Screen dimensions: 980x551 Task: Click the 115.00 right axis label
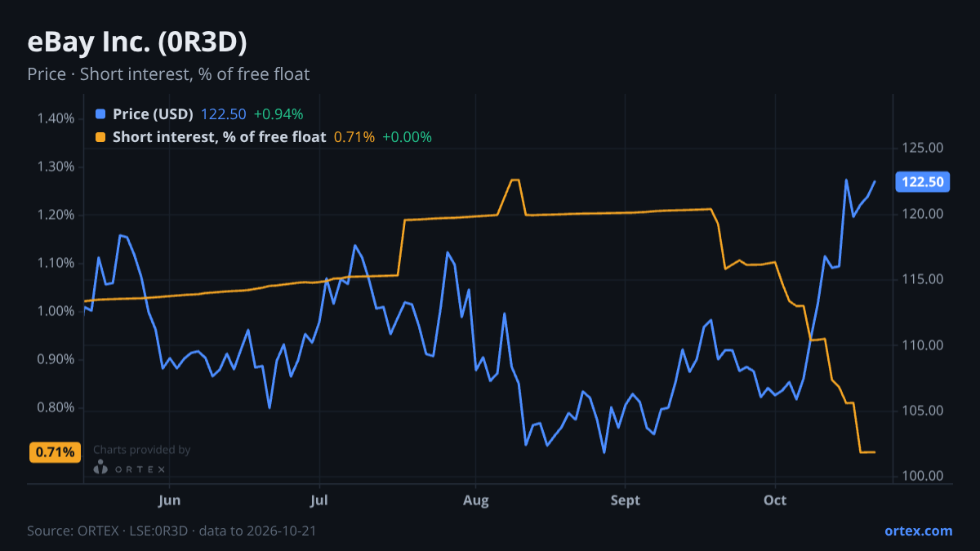pyautogui.click(x=923, y=279)
